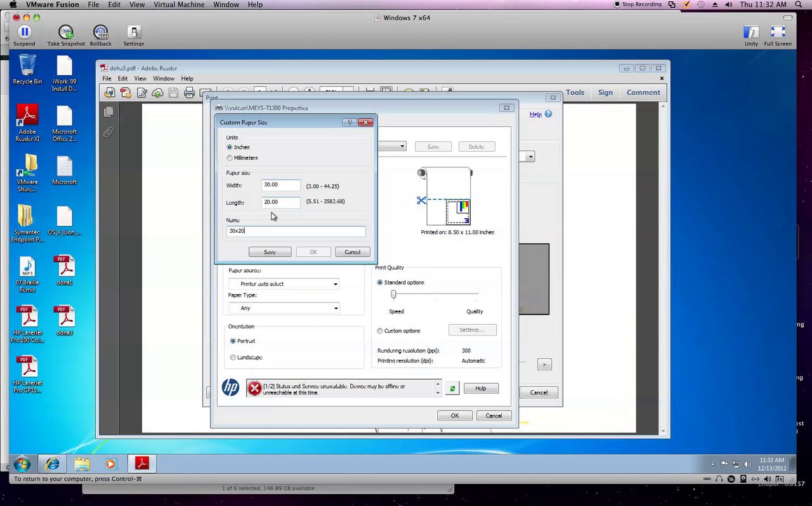
Task: Select the Millimeters units radio button
Action: (230, 158)
